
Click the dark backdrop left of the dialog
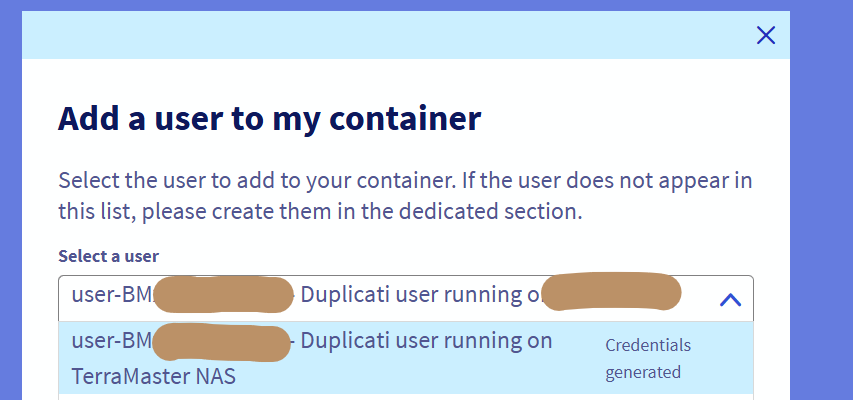[x=10, y=200]
